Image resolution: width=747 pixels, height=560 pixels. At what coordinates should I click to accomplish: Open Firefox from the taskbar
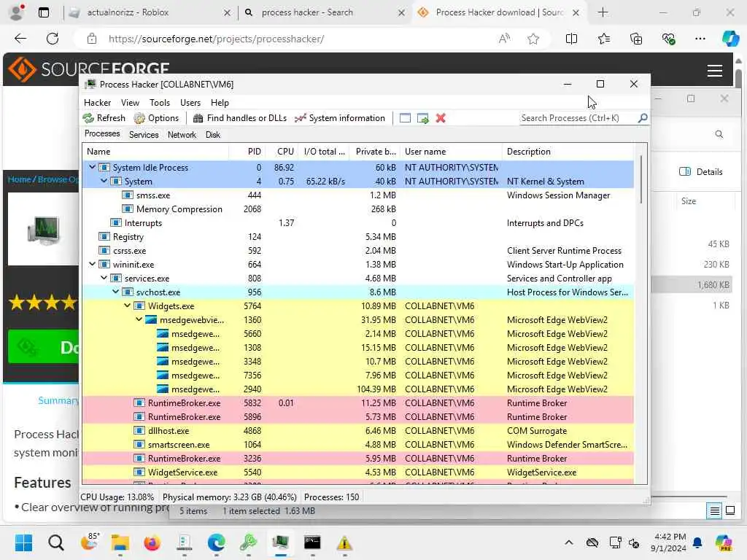[152, 542]
